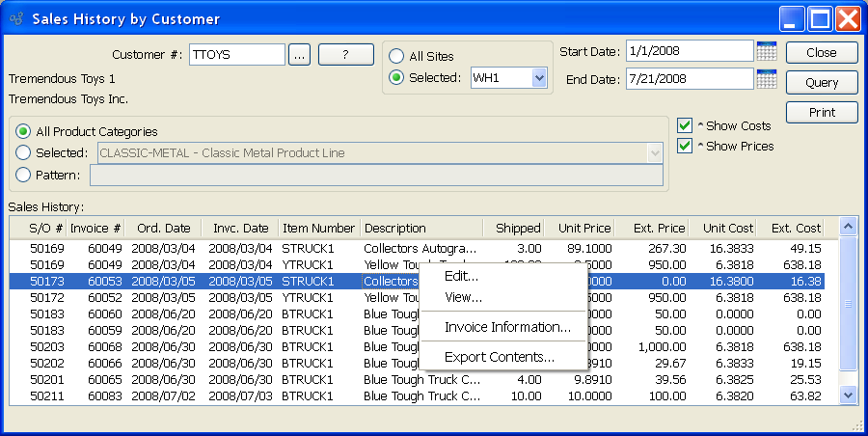Sort by the S/O # column header
Viewport: 868px width, 436px height.
[39, 229]
